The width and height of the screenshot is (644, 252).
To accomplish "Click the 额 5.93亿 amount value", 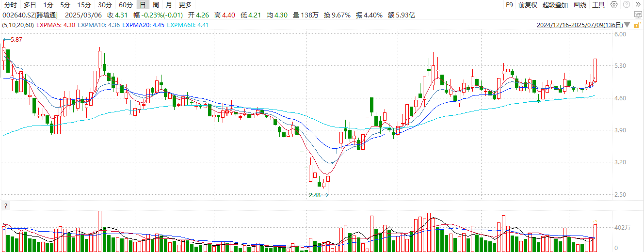I will pos(402,15).
